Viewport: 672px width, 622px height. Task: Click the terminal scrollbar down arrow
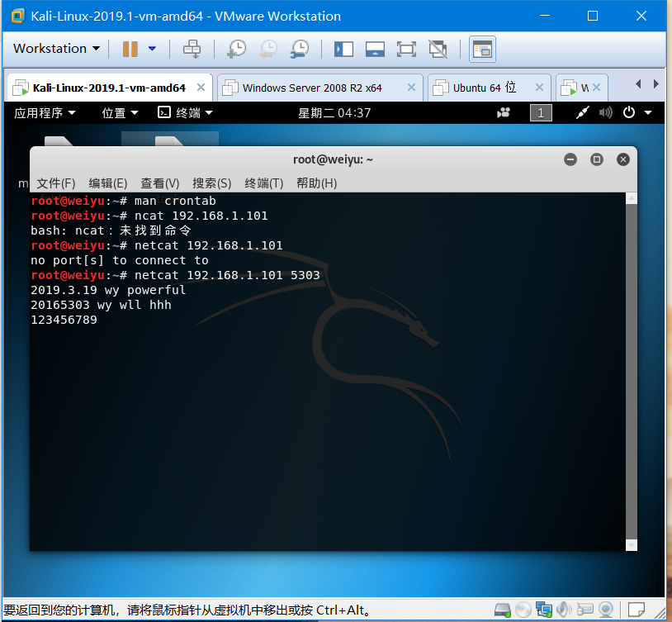coord(632,545)
